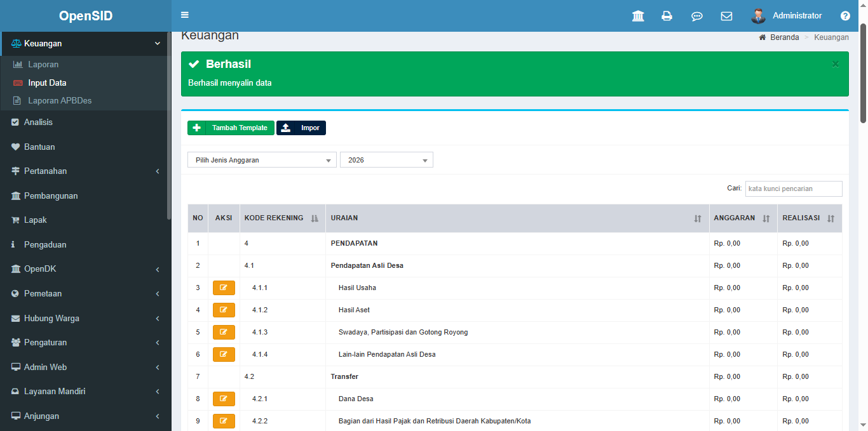This screenshot has width=868, height=431.
Task: Click the Tambah Template button
Action: 231,128
